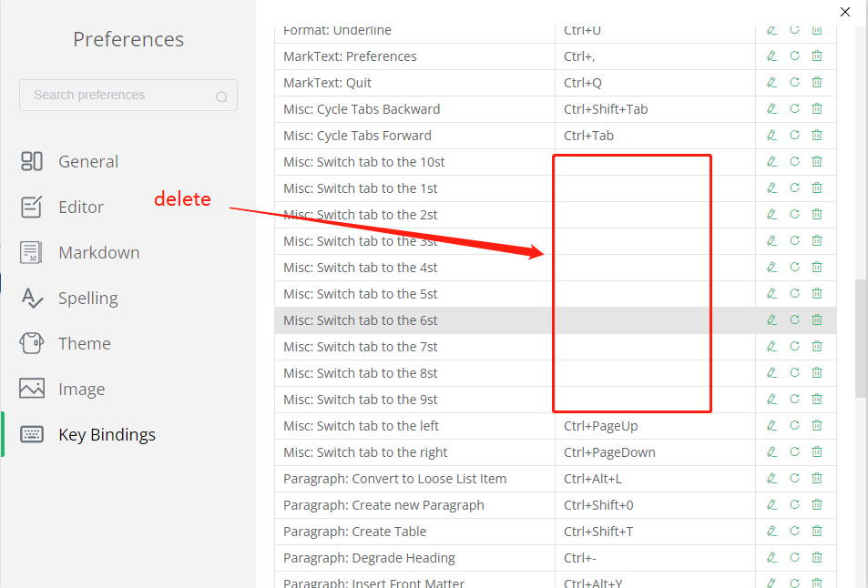Viewport: 868px width, 588px height.
Task: Delete the Misc: Cycle Tabs Forward shortcut
Action: click(817, 135)
